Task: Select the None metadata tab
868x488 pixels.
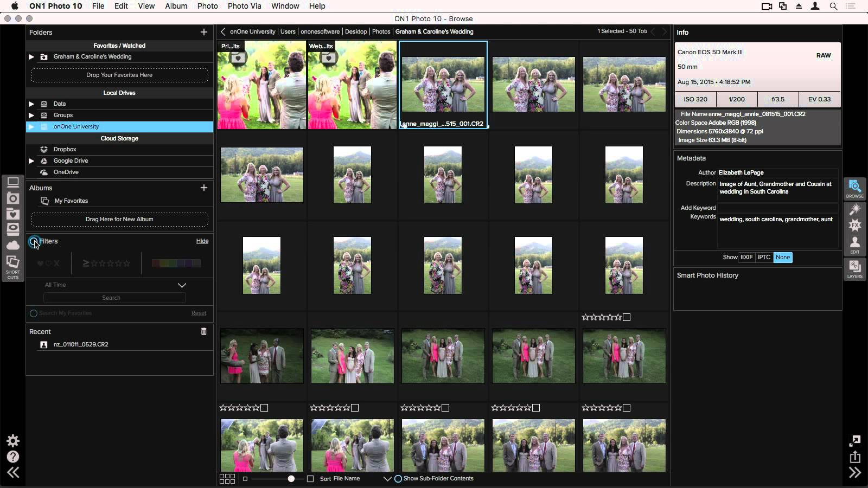Action: pyautogui.click(x=783, y=257)
